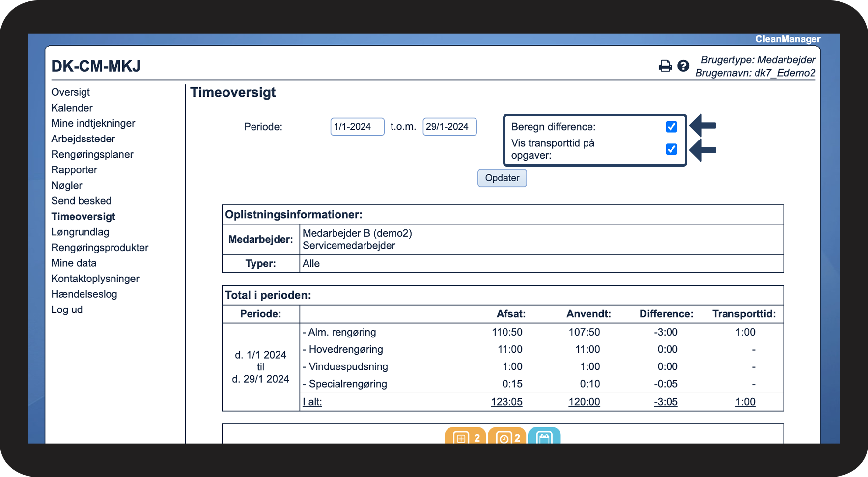Open Hændelseslog from the sidebar
Image resolution: width=868 pixels, height=477 pixels.
click(84, 294)
